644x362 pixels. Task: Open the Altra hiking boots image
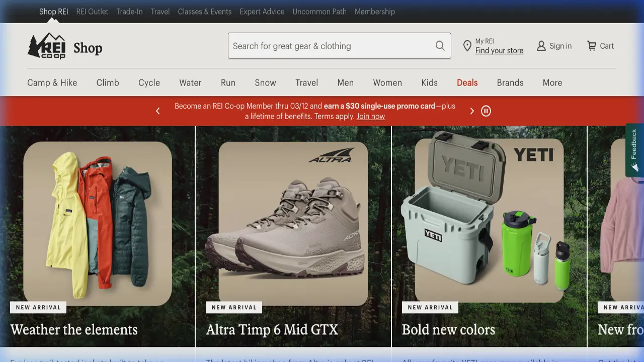[293, 224]
